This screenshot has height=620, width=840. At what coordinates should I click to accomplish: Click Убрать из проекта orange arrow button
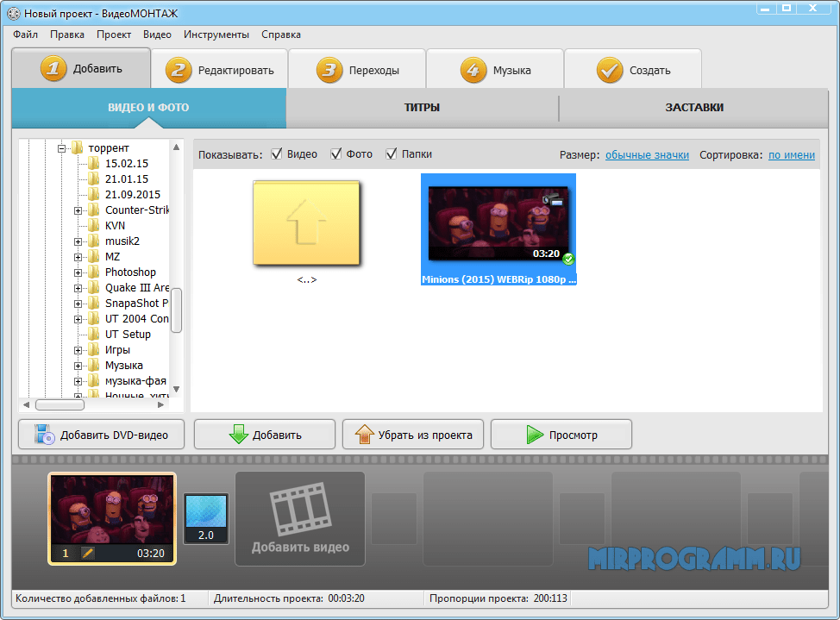(x=413, y=435)
